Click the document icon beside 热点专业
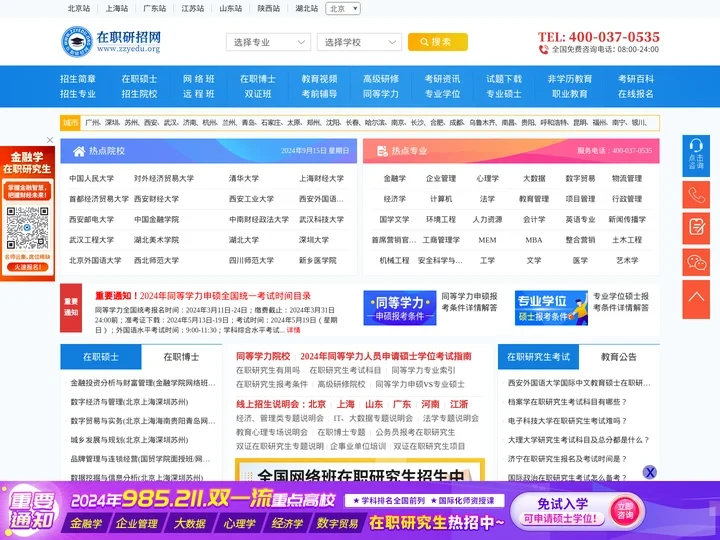The width and height of the screenshot is (720, 540). (x=382, y=151)
